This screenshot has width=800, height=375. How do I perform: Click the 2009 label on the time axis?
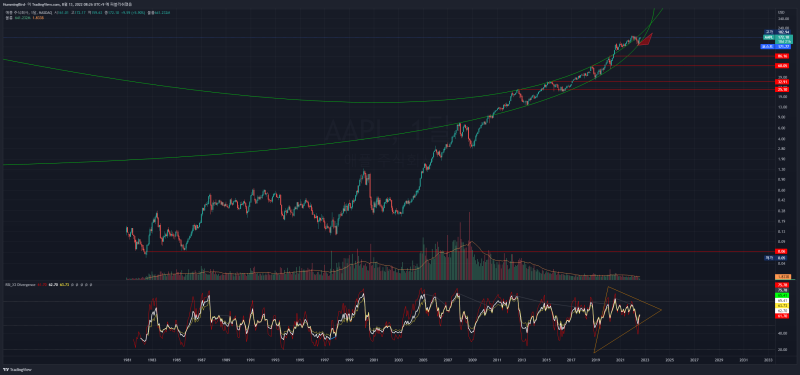click(472, 360)
